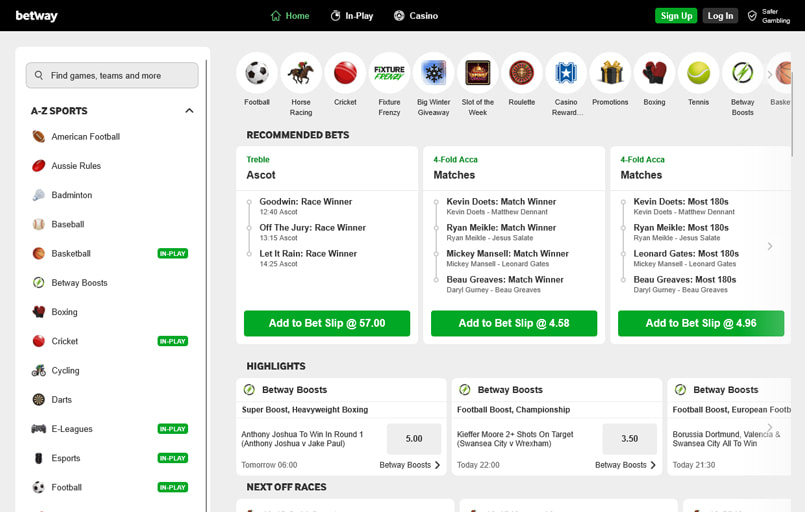The image size is (805, 512).
Task: Go to the Home tab
Action: point(290,16)
